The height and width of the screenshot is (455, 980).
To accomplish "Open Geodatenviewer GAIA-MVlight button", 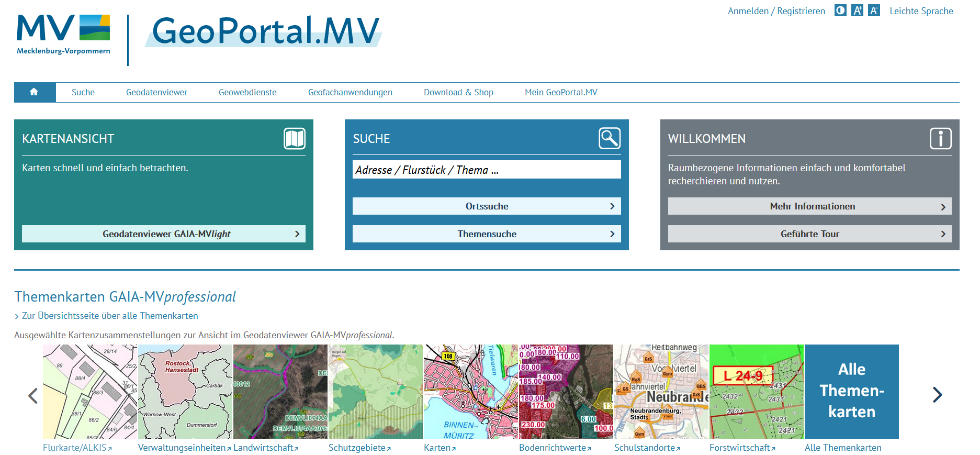I will (x=164, y=234).
